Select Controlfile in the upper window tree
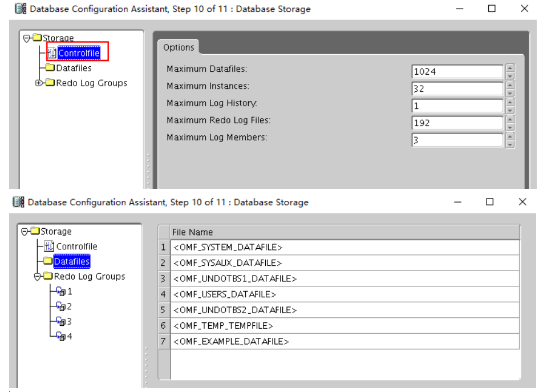Viewport: 543px width, 392px height. [79, 53]
